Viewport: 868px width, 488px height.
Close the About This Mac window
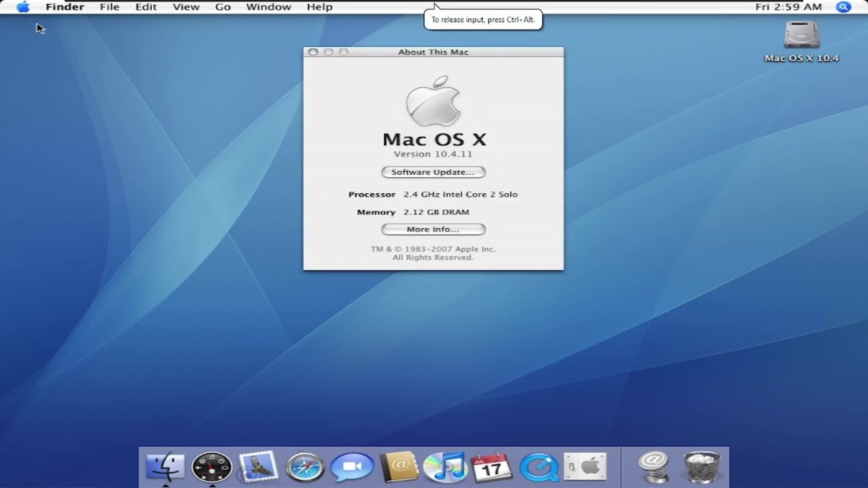pyautogui.click(x=313, y=52)
